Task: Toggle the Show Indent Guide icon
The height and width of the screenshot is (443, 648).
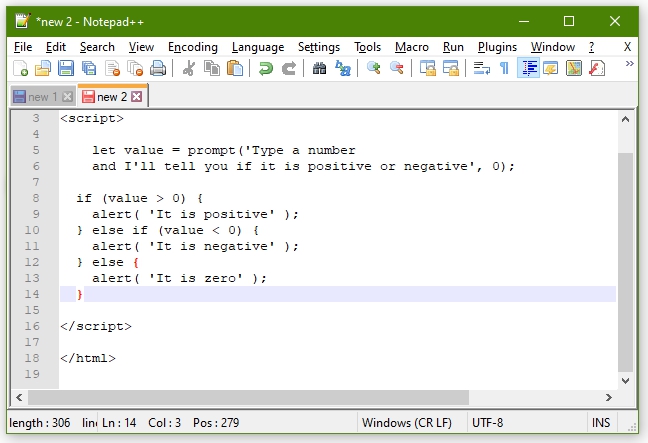Action: [x=529, y=69]
